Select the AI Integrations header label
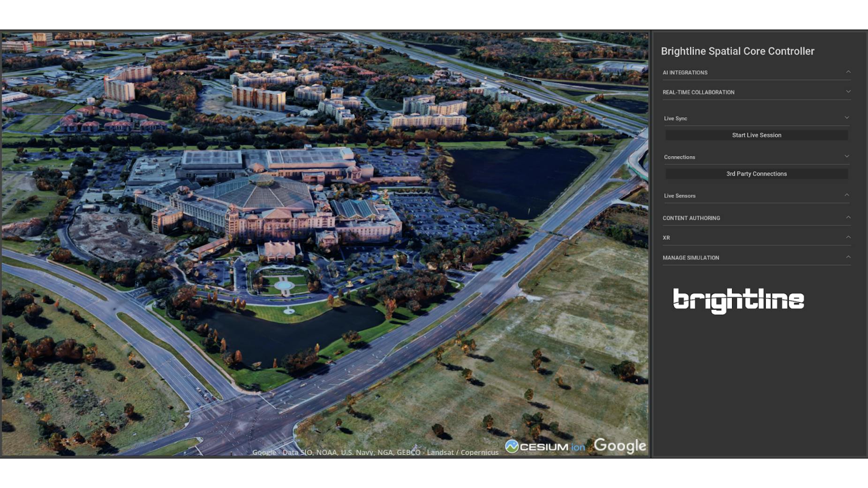868x488 pixels. point(685,73)
